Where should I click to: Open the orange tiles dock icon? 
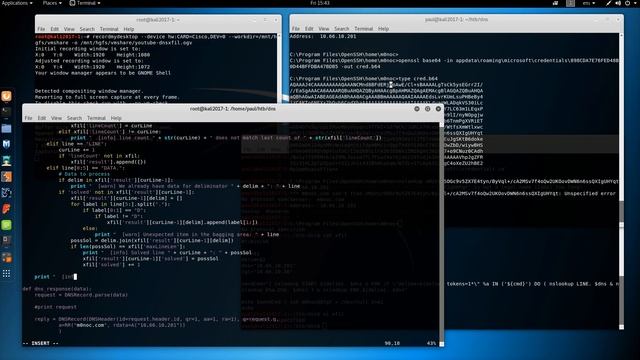click(x=7, y=257)
